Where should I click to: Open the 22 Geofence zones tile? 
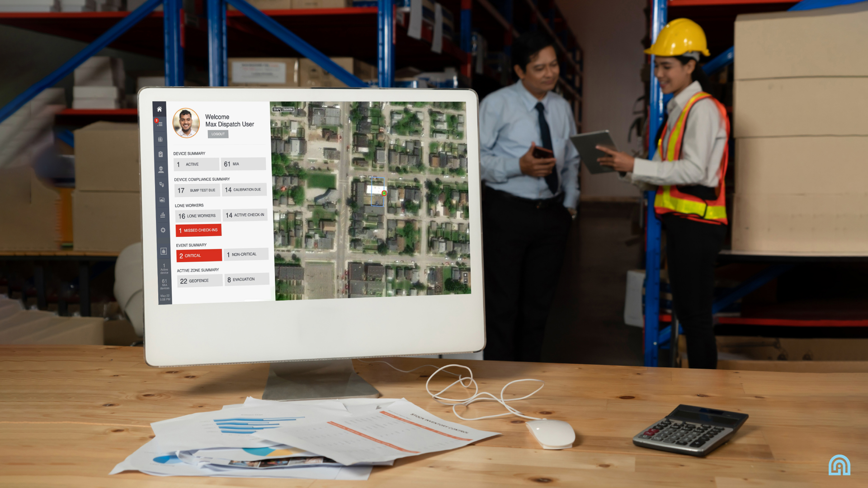(x=200, y=281)
